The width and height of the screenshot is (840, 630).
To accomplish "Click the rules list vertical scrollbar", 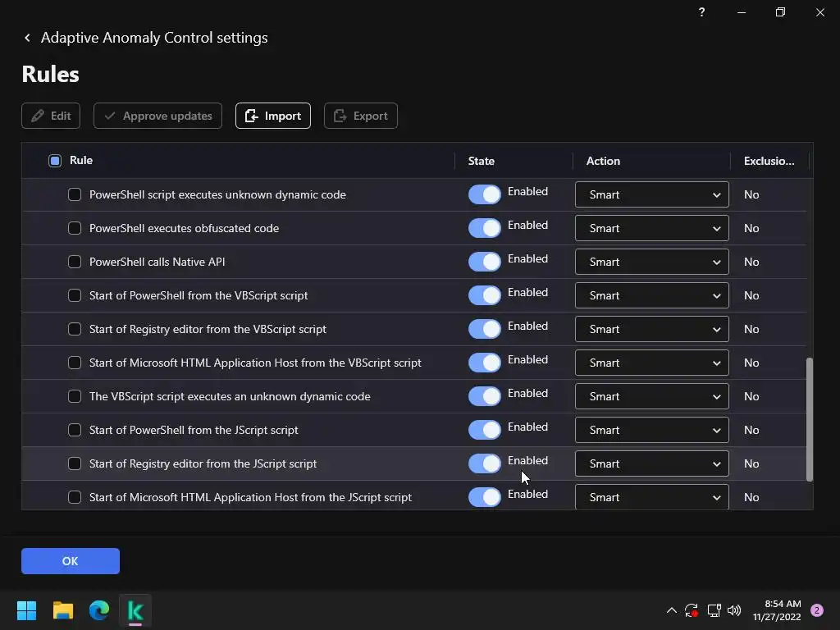I will (809, 418).
